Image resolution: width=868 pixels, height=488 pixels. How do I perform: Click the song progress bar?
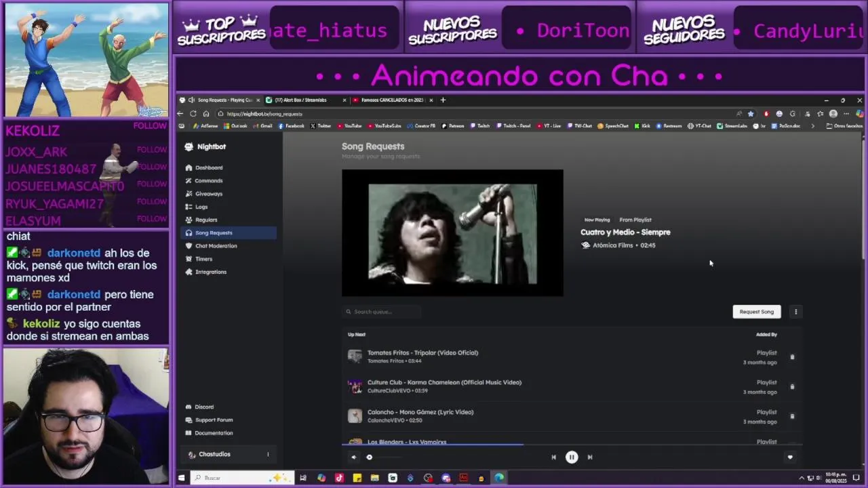pos(572,445)
